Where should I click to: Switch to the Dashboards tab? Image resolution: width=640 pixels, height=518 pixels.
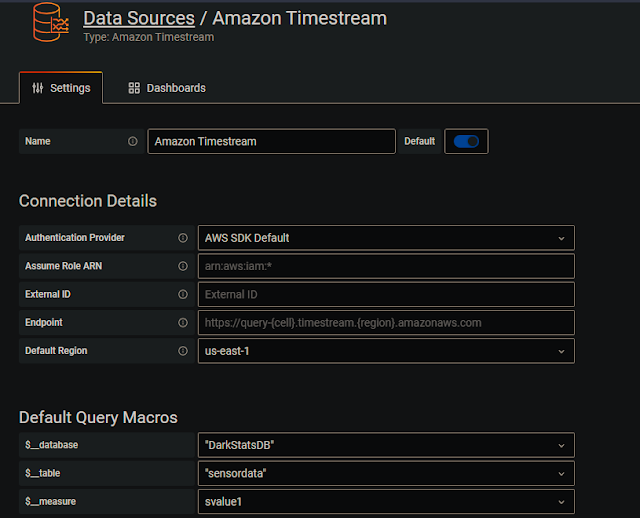[x=167, y=88]
